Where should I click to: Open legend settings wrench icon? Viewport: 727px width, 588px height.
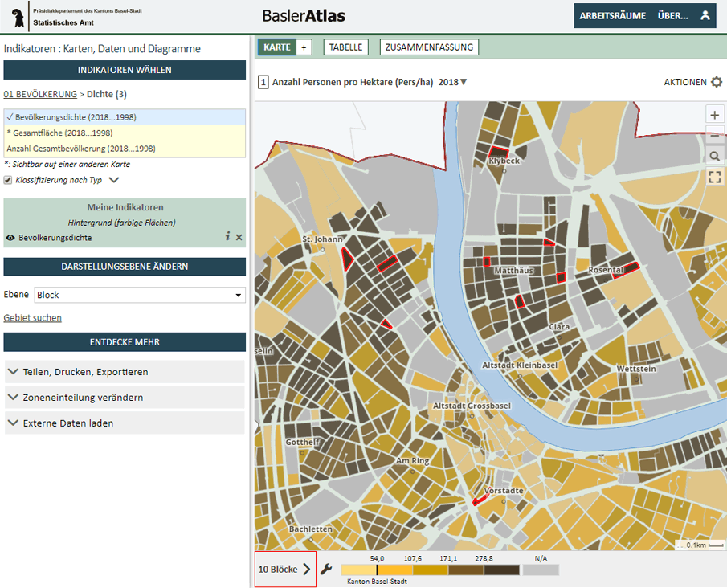click(326, 569)
